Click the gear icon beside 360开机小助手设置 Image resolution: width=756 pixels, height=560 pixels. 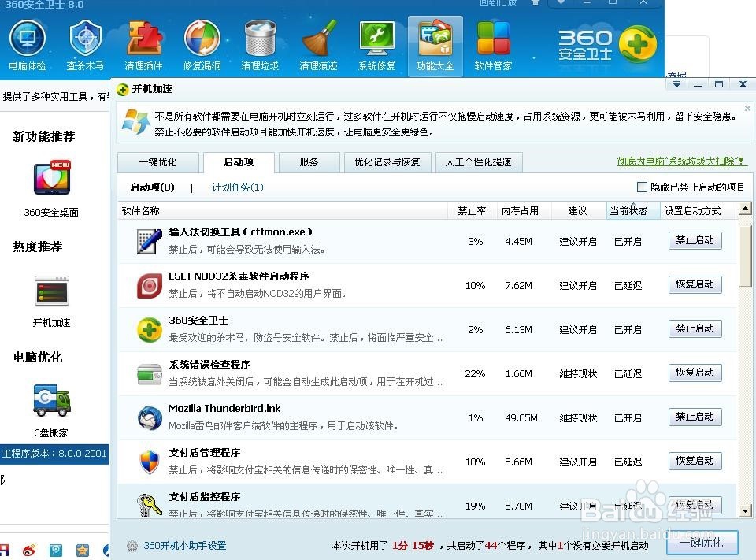(132, 546)
